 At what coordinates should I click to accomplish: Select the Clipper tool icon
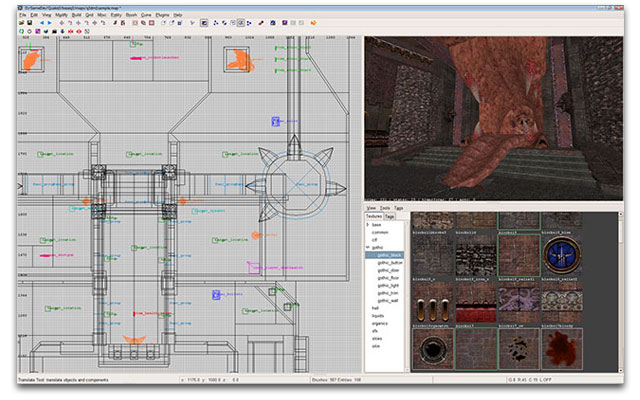pos(249,23)
